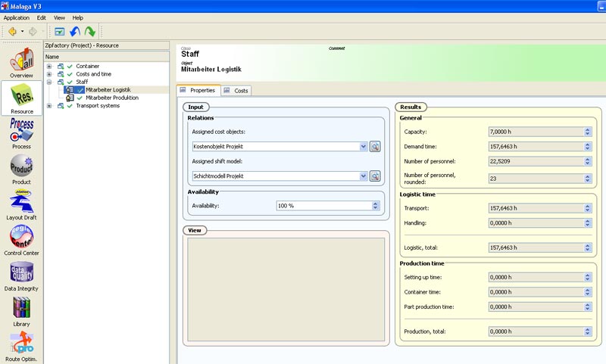Click the Capacity value field
This screenshot has height=364, width=606.
pyautogui.click(x=536, y=132)
